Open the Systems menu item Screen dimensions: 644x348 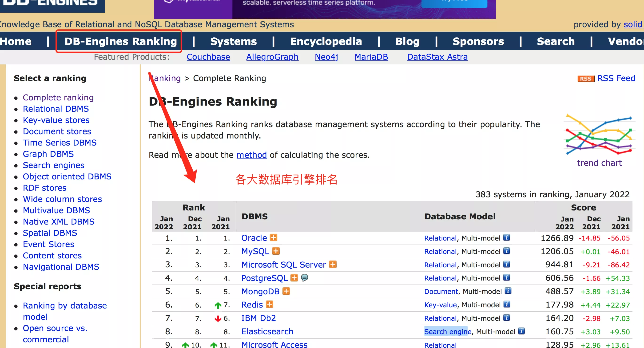pyautogui.click(x=233, y=41)
